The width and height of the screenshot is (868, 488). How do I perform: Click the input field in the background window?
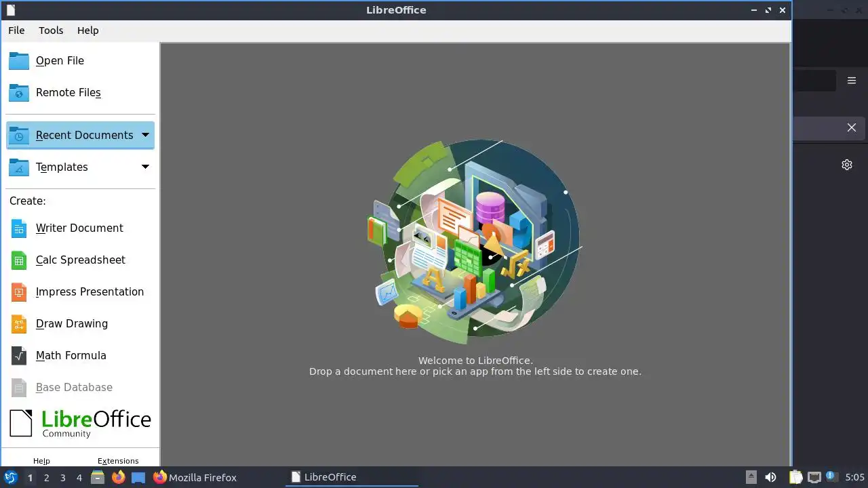point(814,81)
